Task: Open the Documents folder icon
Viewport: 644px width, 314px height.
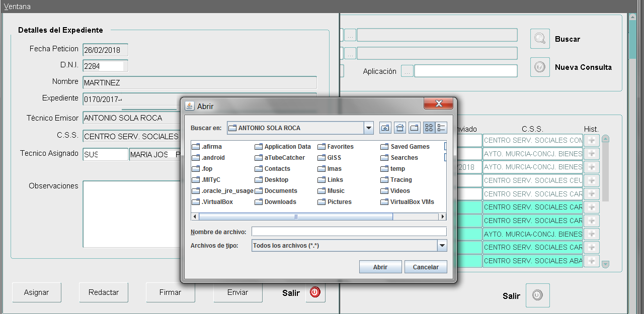Action: 259,191
